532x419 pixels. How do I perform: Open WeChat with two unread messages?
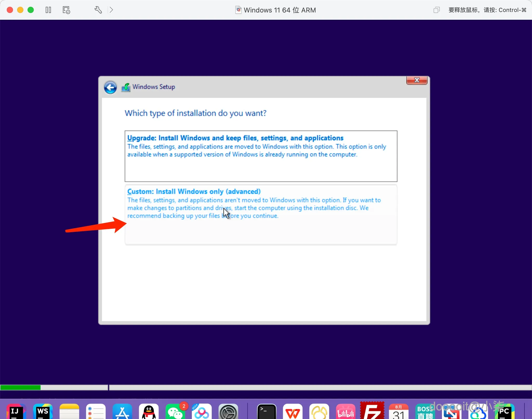[175, 412]
